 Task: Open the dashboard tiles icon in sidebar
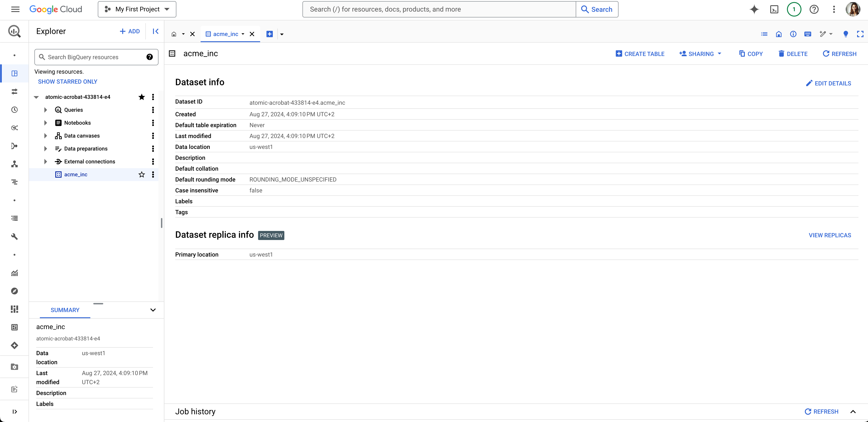click(x=14, y=309)
